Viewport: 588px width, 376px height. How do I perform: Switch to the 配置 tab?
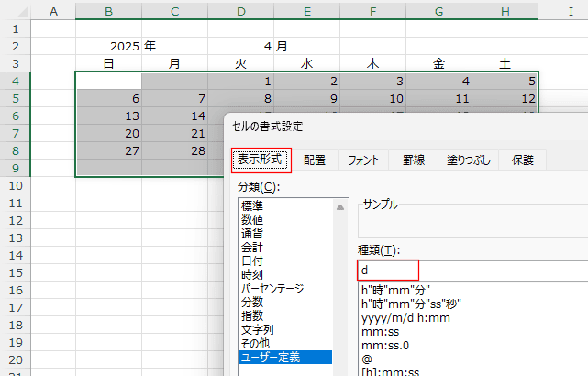(315, 160)
